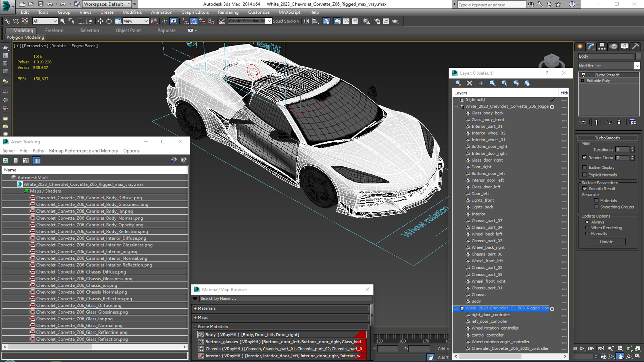Click the Bind to Space Warp icon
644x362 pixels.
[25, 21]
